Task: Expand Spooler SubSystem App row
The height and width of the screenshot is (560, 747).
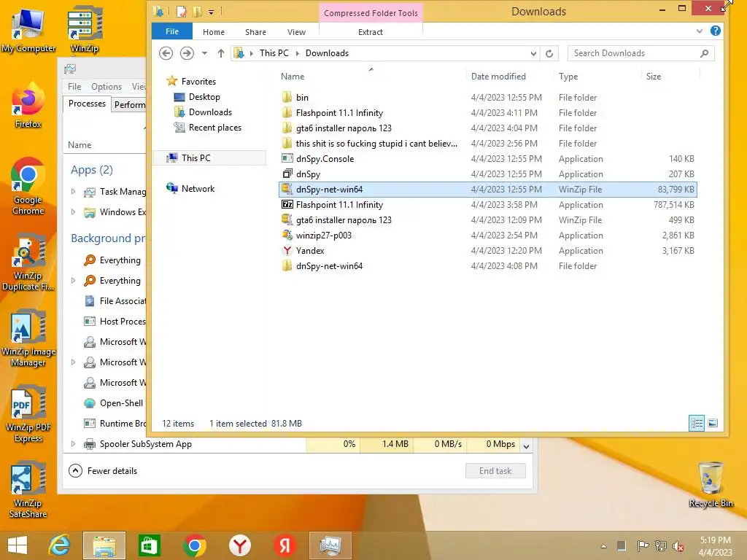Action: pos(74,444)
